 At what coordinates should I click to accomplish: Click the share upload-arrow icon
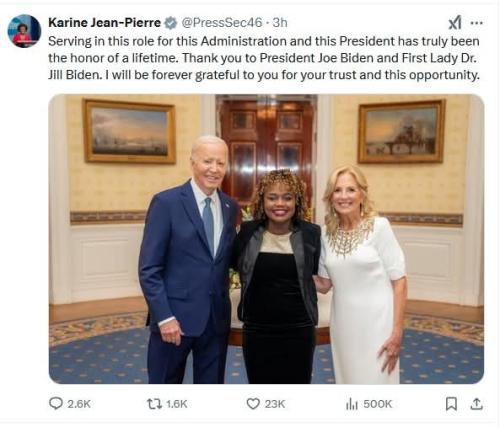tap(477, 404)
